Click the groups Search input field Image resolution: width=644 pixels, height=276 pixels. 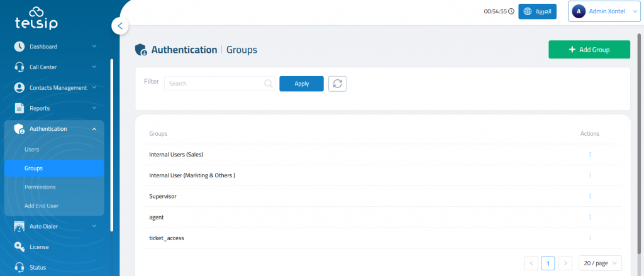pos(214,84)
